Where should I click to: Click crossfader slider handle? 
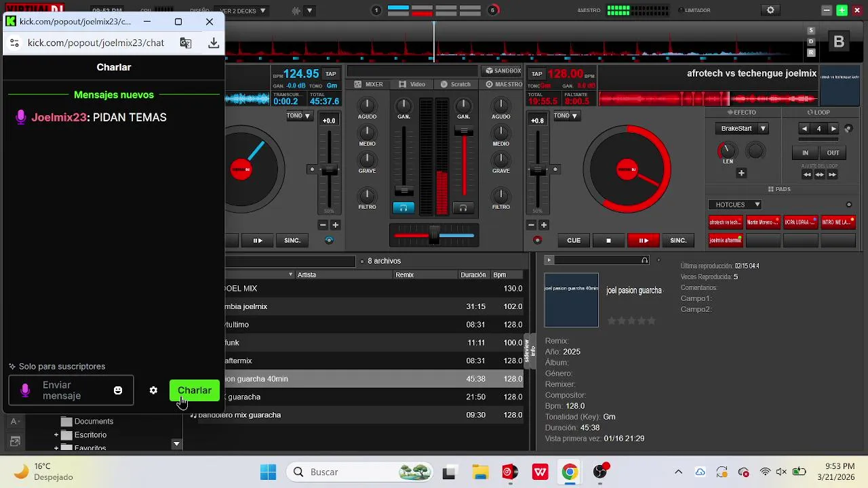point(434,235)
